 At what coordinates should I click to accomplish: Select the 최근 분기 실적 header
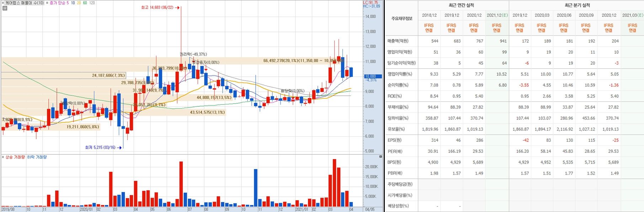coord(577,5)
